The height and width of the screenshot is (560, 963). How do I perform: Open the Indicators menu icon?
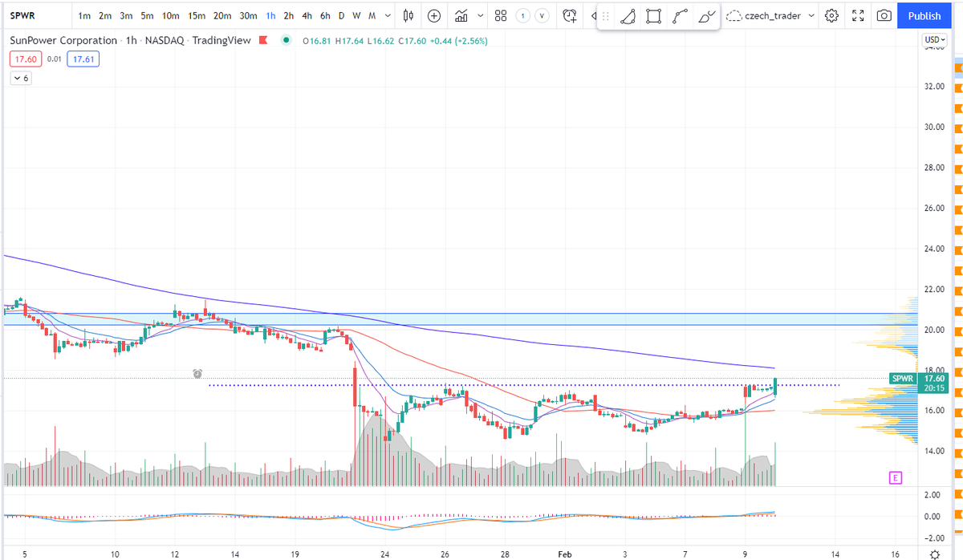coord(461,15)
